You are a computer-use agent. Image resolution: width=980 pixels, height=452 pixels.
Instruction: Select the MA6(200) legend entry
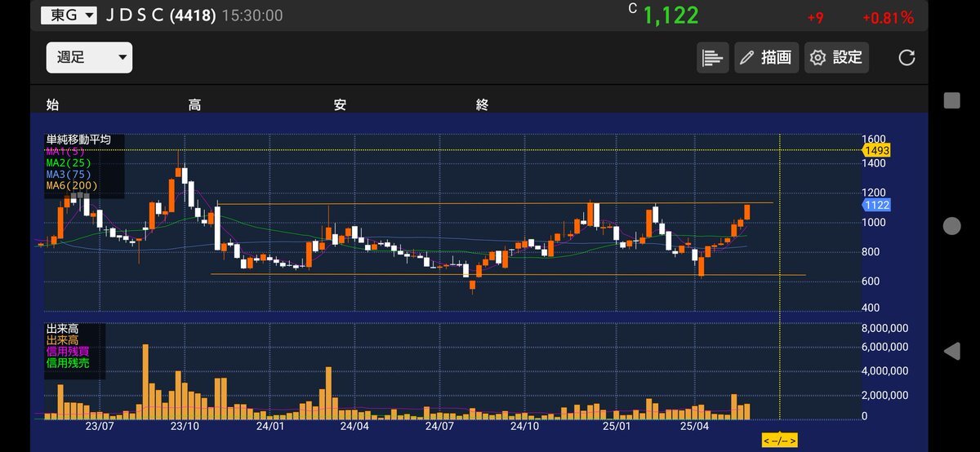pos(71,185)
